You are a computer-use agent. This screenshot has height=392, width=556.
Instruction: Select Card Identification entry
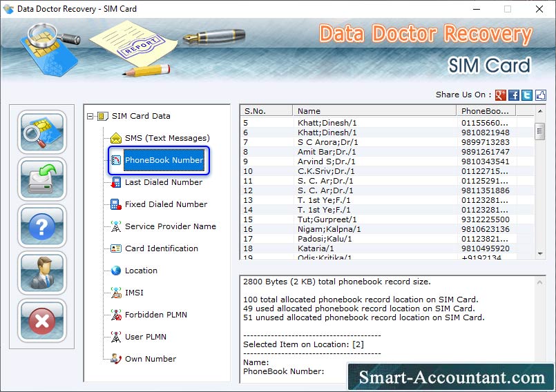[162, 248]
